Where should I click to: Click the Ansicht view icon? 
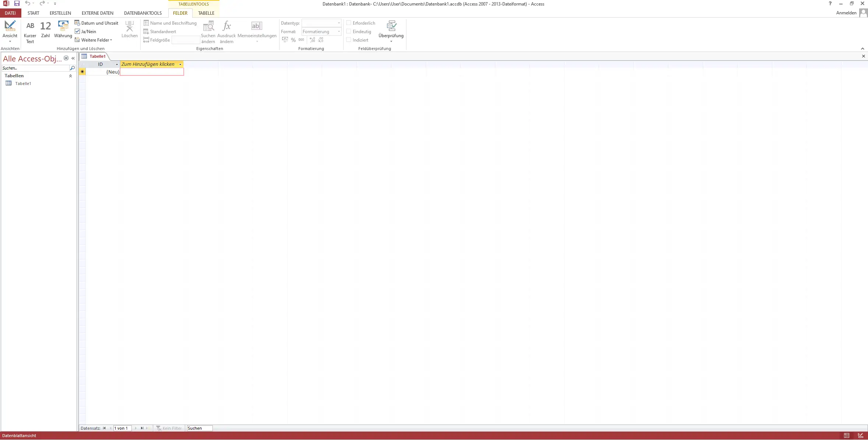pyautogui.click(x=10, y=26)
